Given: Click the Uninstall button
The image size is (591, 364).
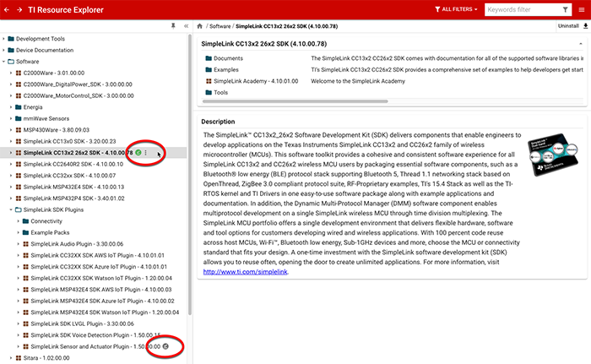Looking at the screenshot, I should click(x=567, y=27).
